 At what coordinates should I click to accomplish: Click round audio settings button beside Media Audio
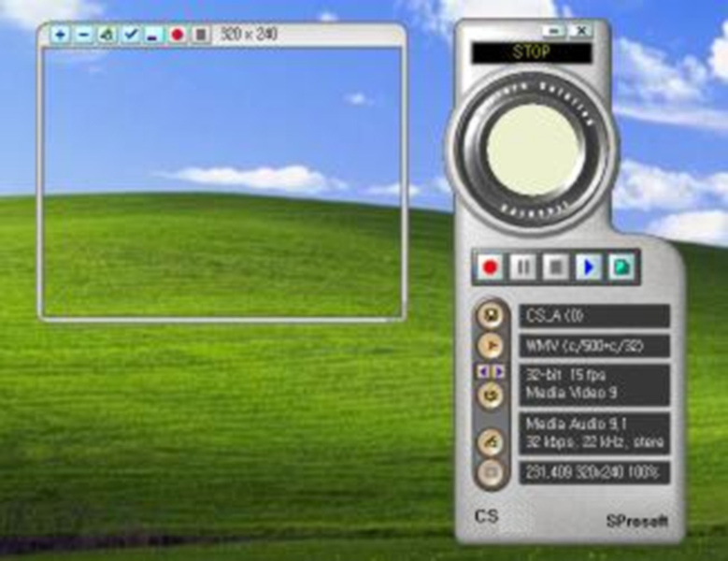[491, 441]
